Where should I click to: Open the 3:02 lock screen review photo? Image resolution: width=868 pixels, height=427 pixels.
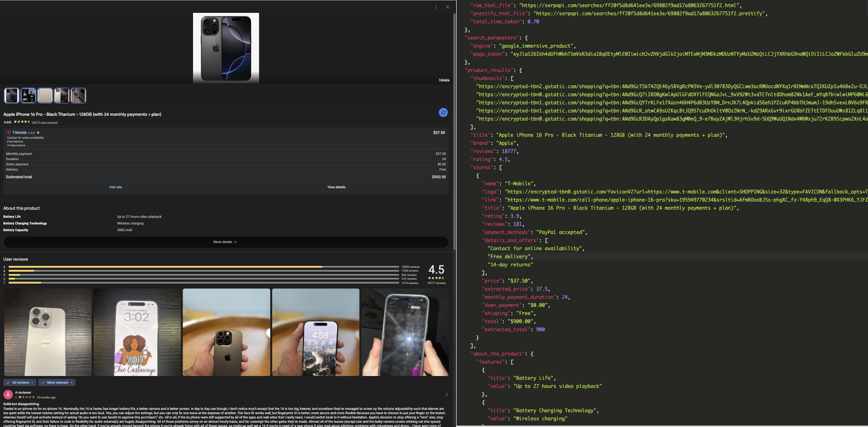pos(137,332)
